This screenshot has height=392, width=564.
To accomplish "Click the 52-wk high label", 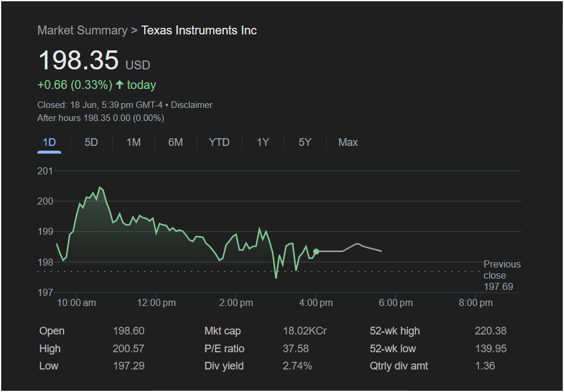I will [395, 331].
